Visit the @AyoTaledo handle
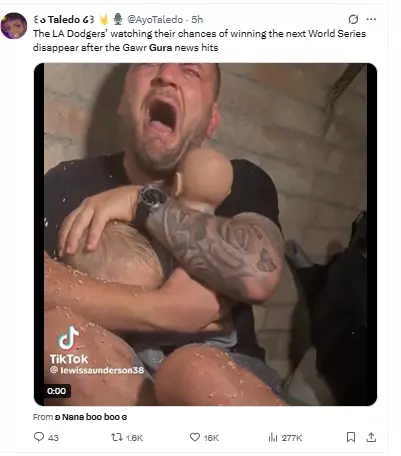Screen dimensions: 401x456 click(x=155, y=20)
